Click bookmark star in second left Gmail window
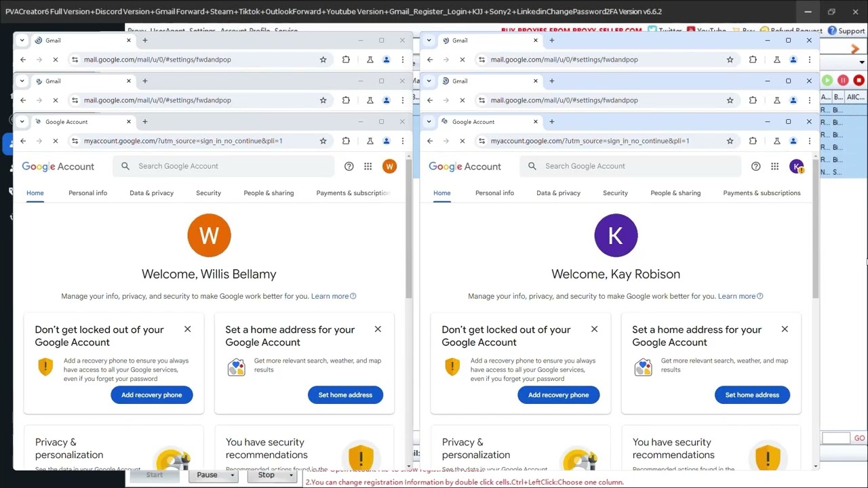Viewport: 868px width, 488px height. (323, 100)
